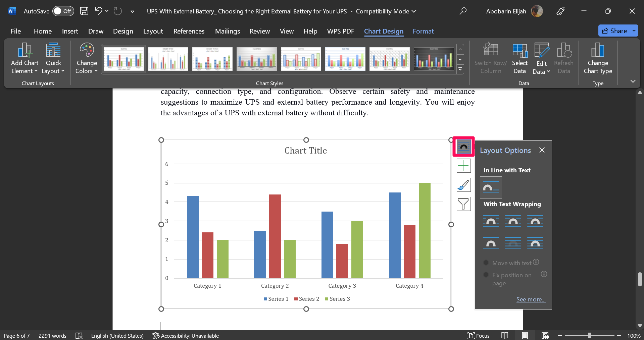Select the Square text wrapping option

click(491, 221)
